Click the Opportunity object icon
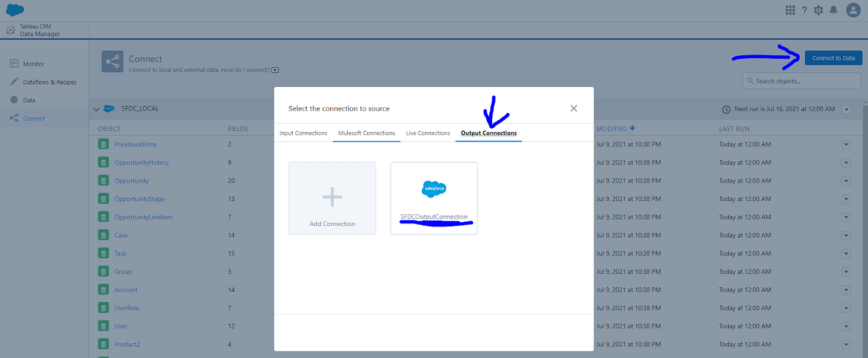The image size is (868, 358). [x=103, y=181]
